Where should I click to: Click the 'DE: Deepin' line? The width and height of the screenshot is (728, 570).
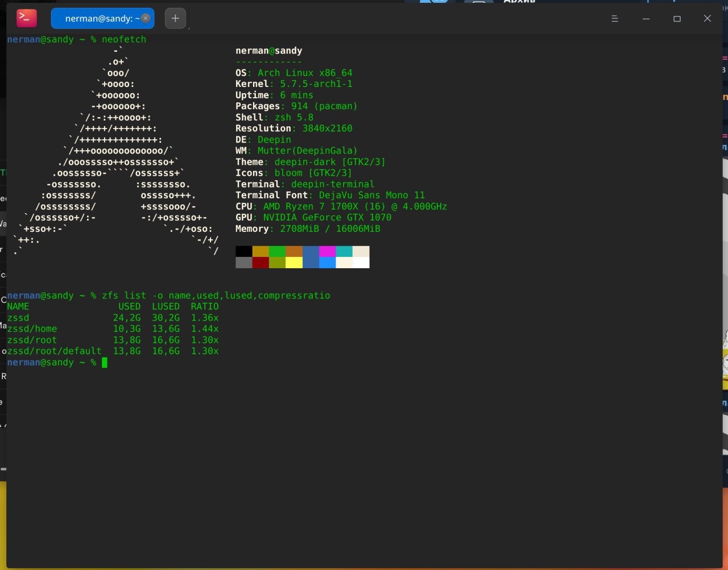263,139
